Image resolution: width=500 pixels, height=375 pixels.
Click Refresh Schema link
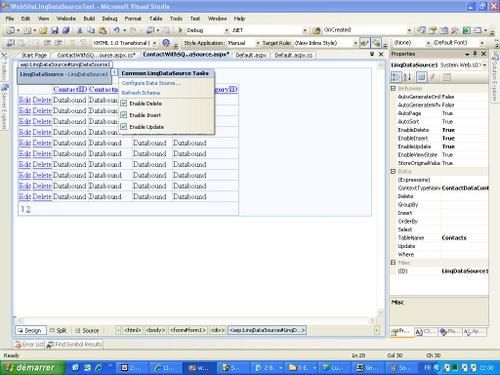point(141,93)
